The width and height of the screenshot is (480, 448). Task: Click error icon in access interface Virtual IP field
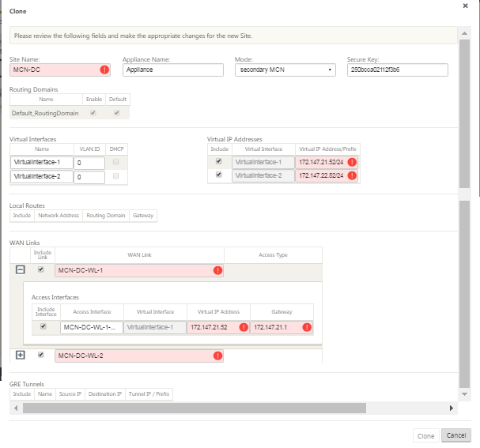click(x=244, y=327)
